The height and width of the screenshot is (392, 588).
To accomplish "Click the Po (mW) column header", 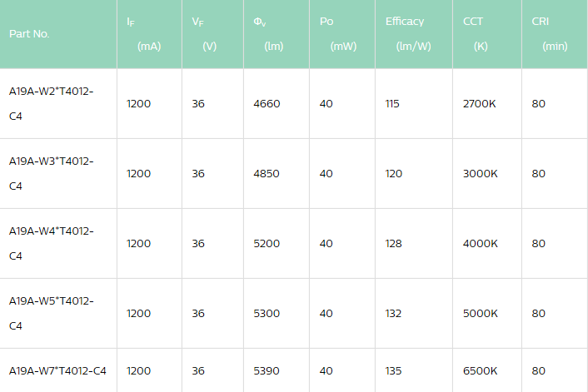I will tap(337, 33).
